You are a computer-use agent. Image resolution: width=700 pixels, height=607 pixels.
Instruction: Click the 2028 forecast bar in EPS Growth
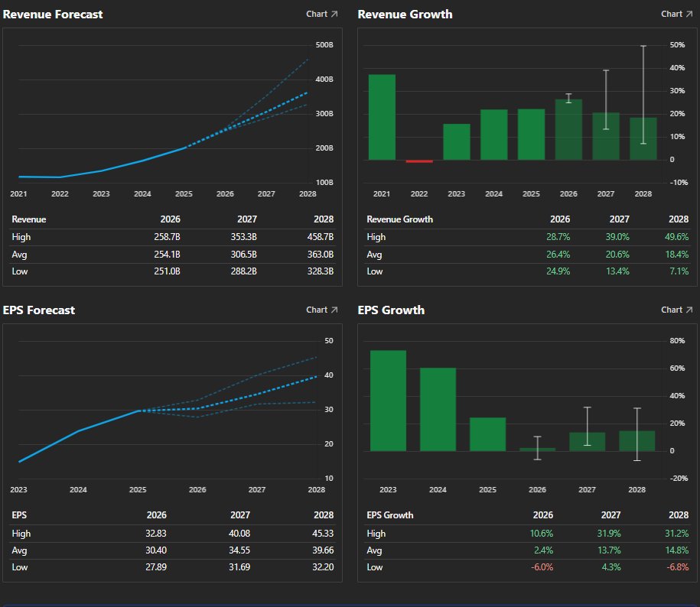(x=637, y=441)
